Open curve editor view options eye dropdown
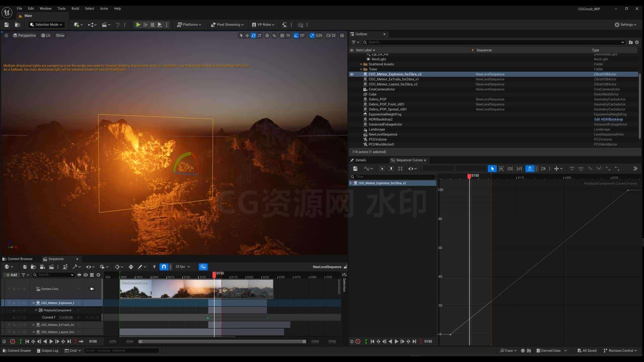 pyautogui.click(x=412, y=169)
